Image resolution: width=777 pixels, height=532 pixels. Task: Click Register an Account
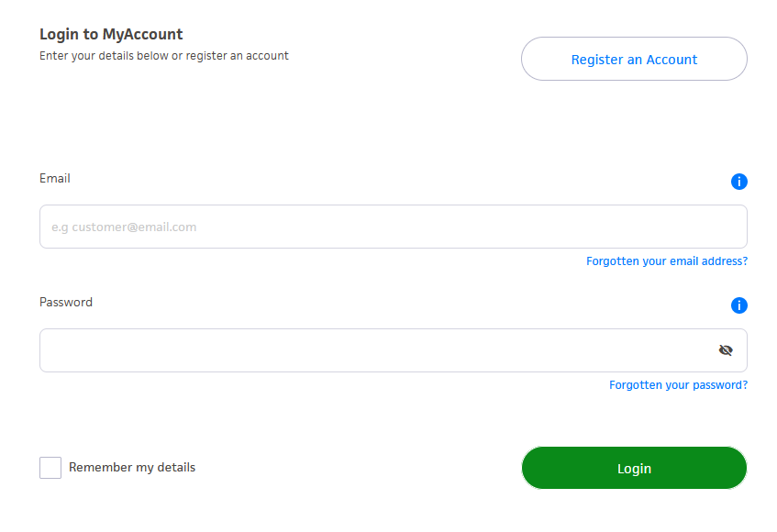tap(634, 59)
